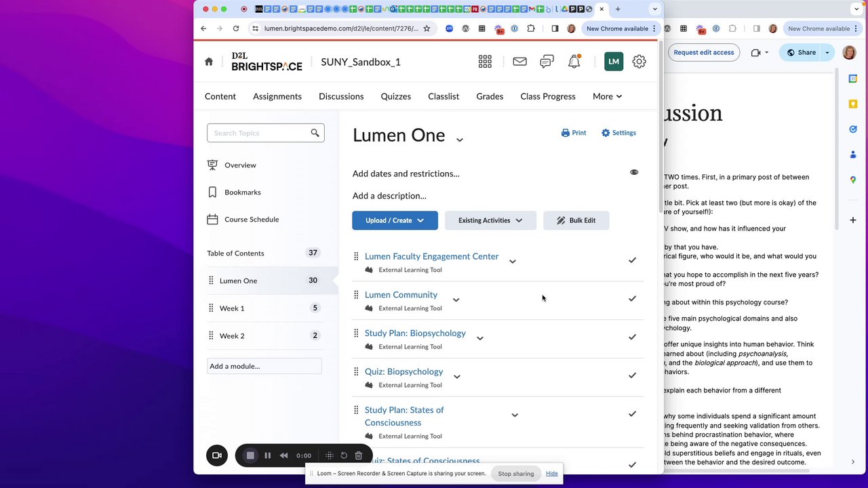Grab the Loom control bar grid handle

pos(329,455)
